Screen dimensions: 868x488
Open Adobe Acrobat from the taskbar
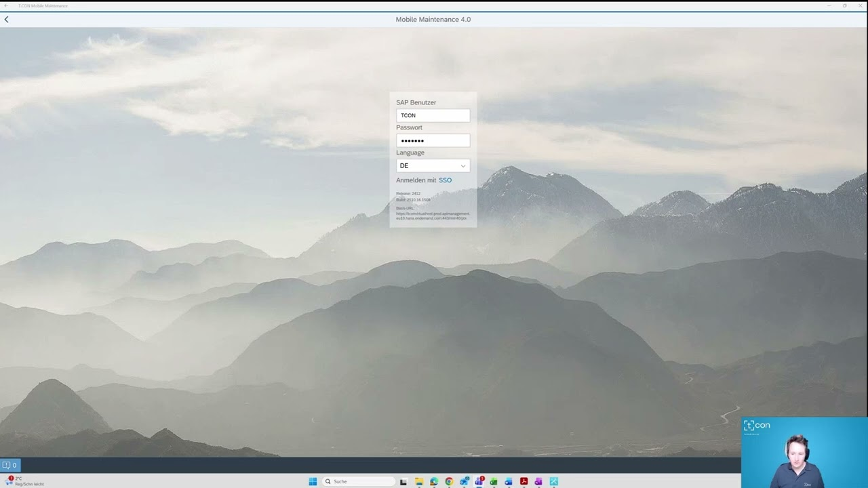524,481
